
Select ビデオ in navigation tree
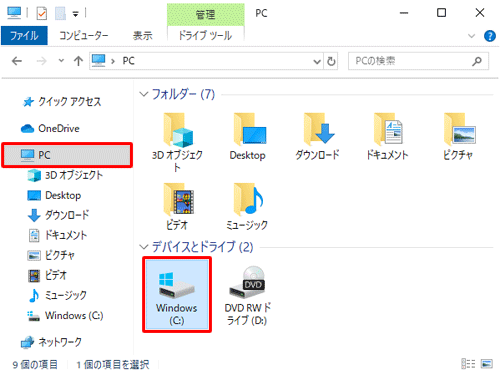click(47, 275)
